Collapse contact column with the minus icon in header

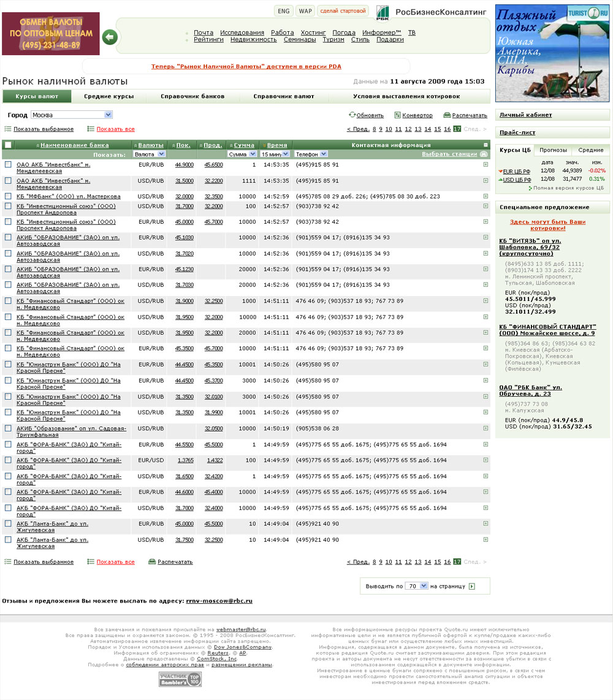[x=485, y=145]
